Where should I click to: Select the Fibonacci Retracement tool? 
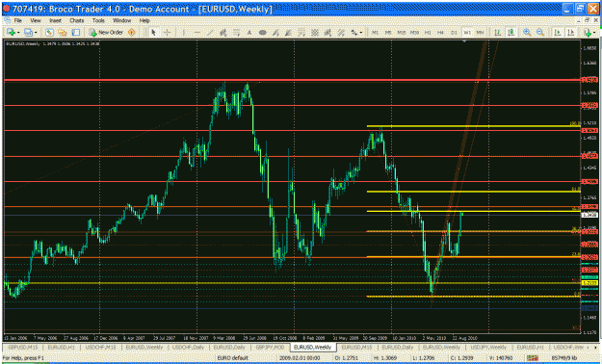pyautogui.click(x=237, y=33)
